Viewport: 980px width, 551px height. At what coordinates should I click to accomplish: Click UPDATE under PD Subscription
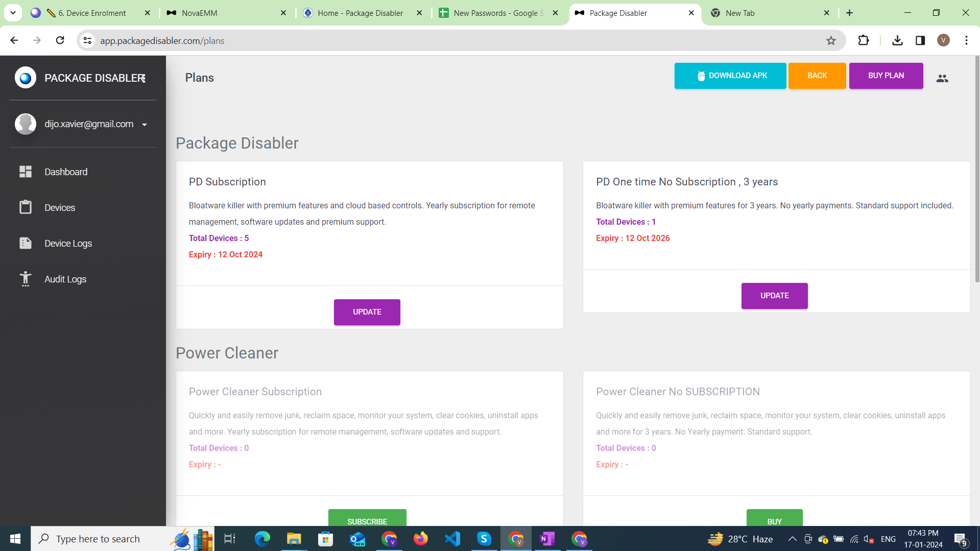point(367,312)
